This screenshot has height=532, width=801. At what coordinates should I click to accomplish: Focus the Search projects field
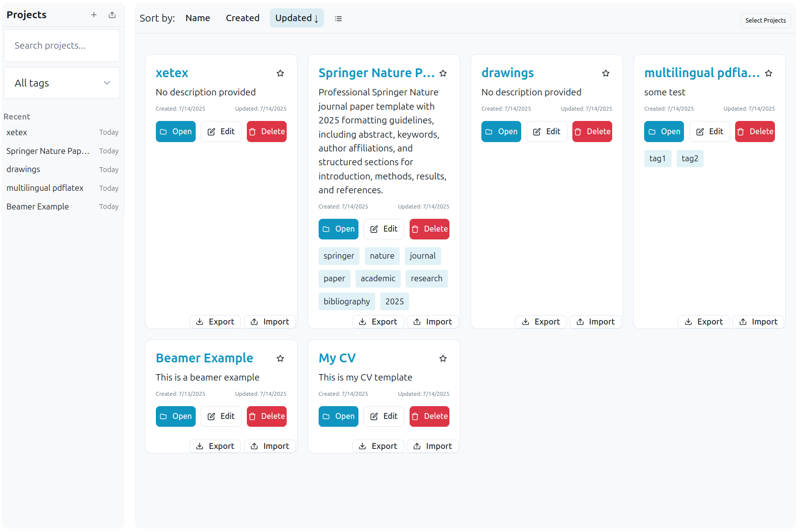pyautogui.click(x=62, y=46)
